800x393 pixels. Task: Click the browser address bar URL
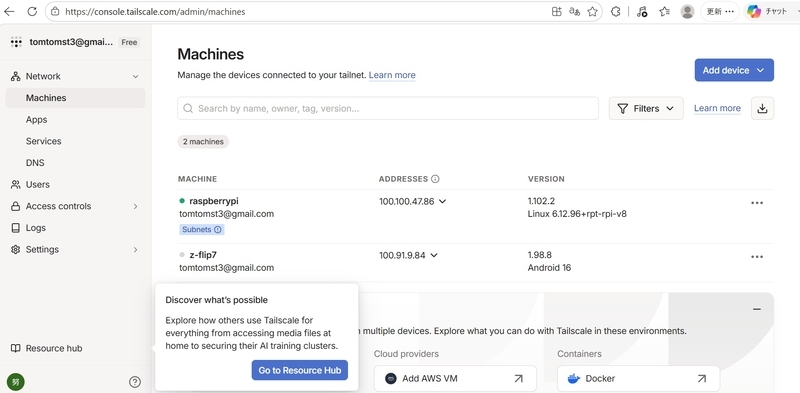pos(155,11)
